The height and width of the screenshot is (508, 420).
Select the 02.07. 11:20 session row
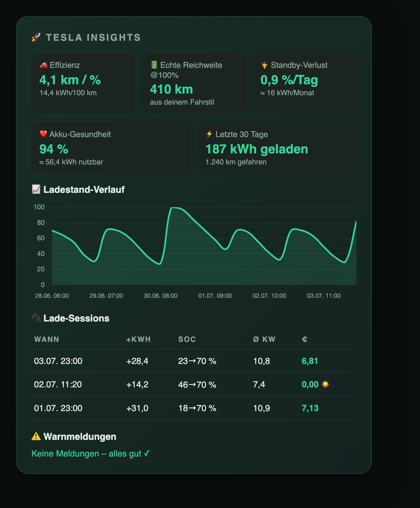tap(194, 384)
